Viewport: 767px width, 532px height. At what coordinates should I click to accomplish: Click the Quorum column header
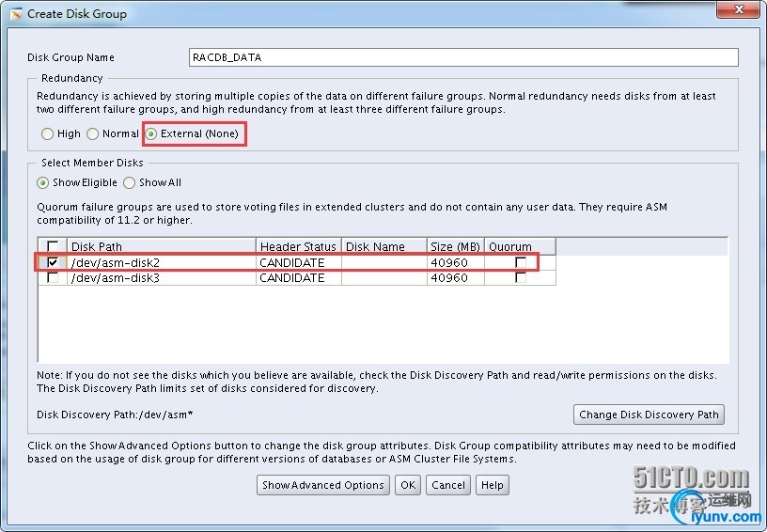coord(520,246)
